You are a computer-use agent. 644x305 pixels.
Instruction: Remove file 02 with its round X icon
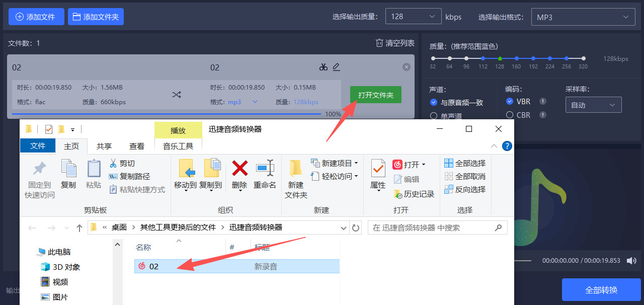tap(407, 67)
